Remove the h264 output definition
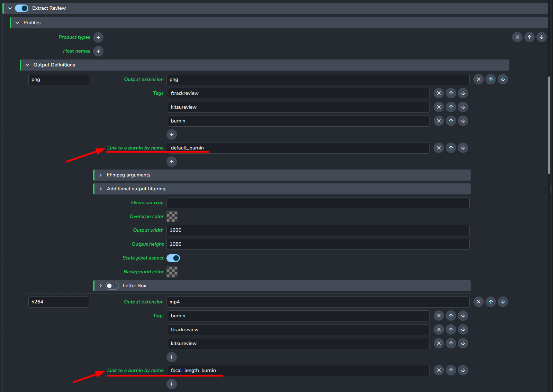The height and width of the screenshot is (392, 553). (x=479, y=302)
